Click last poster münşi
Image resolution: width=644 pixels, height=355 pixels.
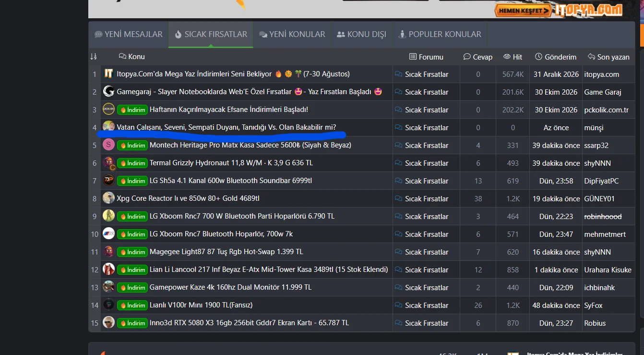click(x=594, y=128)
